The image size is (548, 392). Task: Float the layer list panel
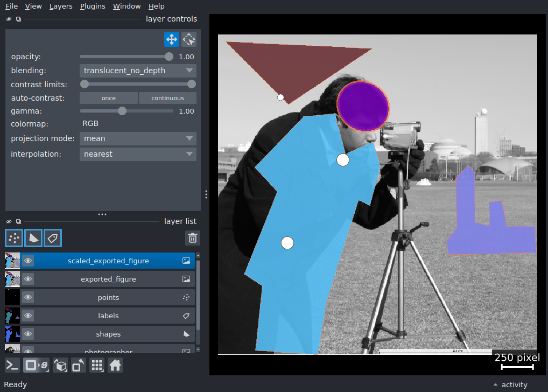[x=18, y=221]
